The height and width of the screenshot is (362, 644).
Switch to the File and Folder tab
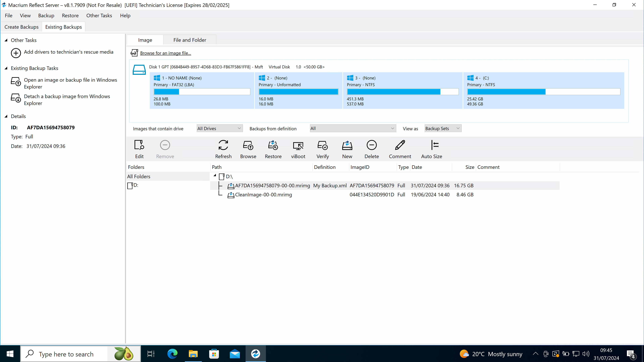coord(190,40)
